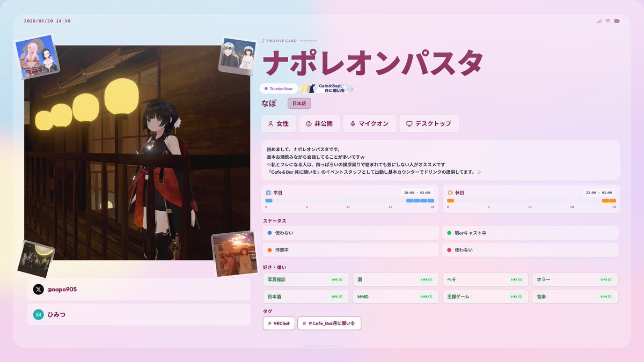
Task: Click the holiday 22:00 - 01:00 time label
Action: [x=598, y=193]
